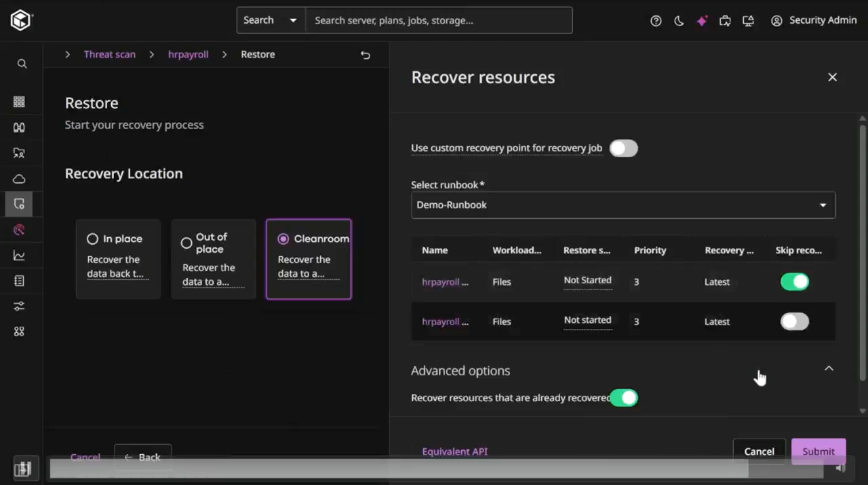Open the reports chart icon in sidebar

tap(19, 255)
